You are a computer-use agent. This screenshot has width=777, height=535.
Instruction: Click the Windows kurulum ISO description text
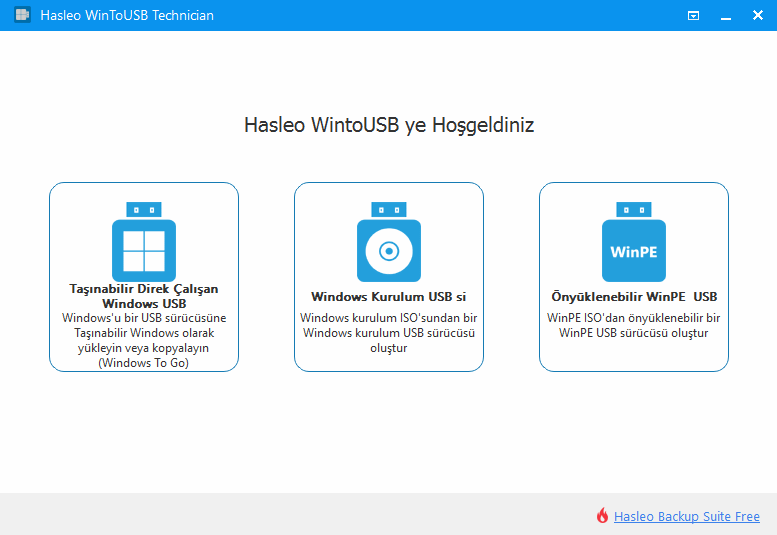point(388,333)
